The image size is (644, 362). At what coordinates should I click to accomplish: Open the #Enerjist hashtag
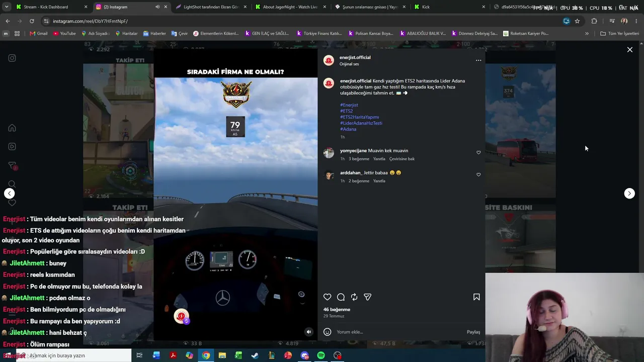click(349, 105)
